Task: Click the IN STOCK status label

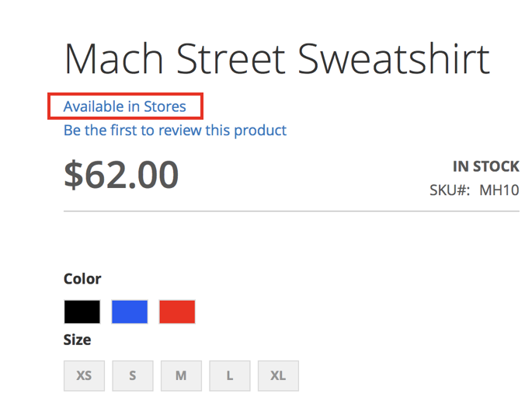Action: pyautogui.click(x=486, y=166)
